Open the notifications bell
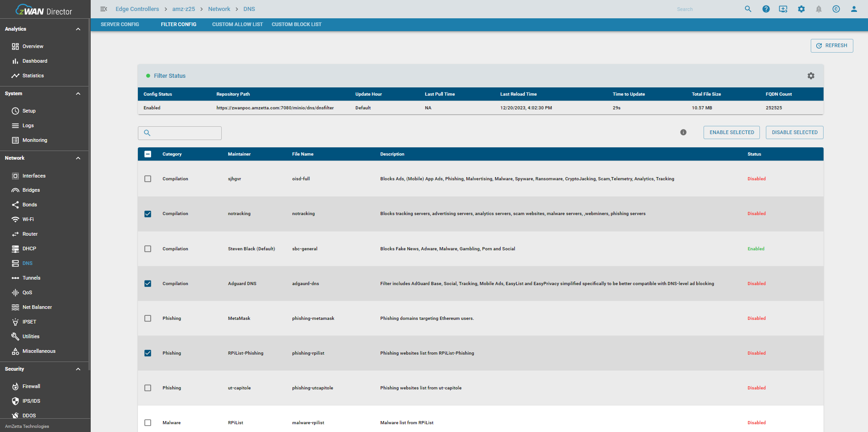 tap(819, 9)
